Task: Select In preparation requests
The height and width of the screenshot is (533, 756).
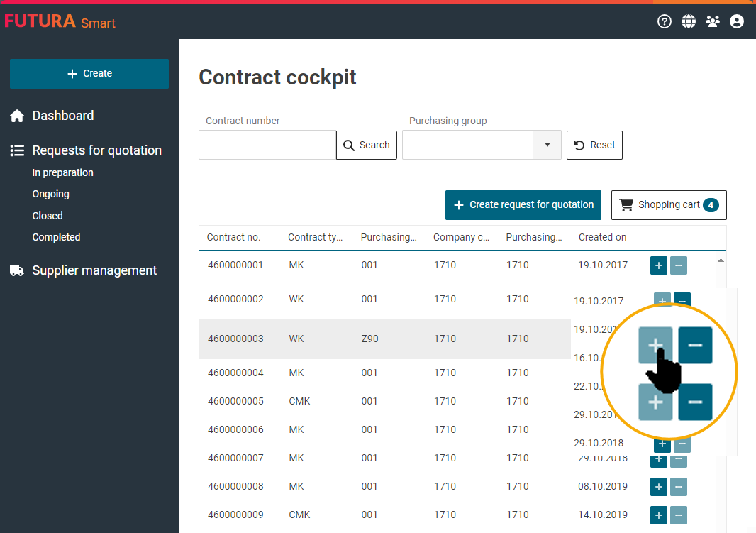Action: point(62,172)
